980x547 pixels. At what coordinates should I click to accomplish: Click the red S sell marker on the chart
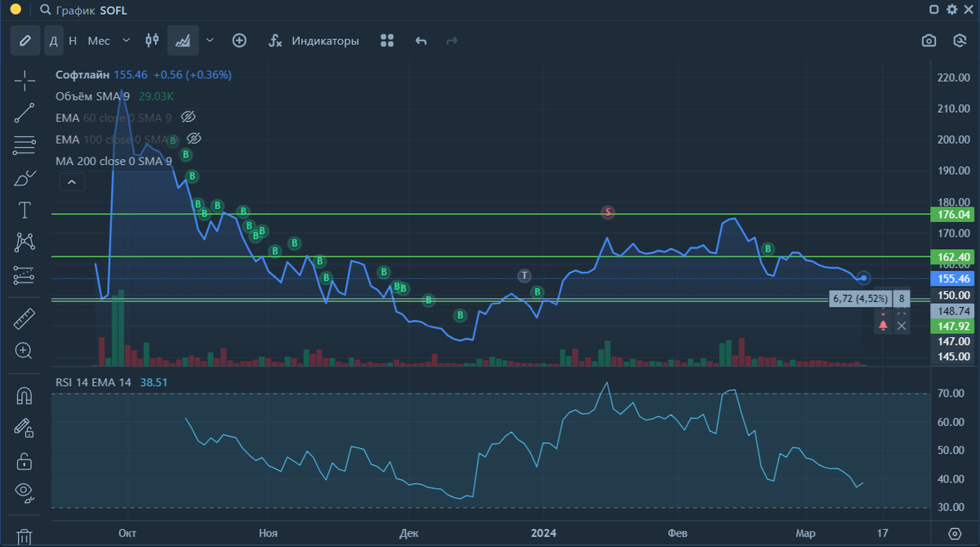(608, 212)
